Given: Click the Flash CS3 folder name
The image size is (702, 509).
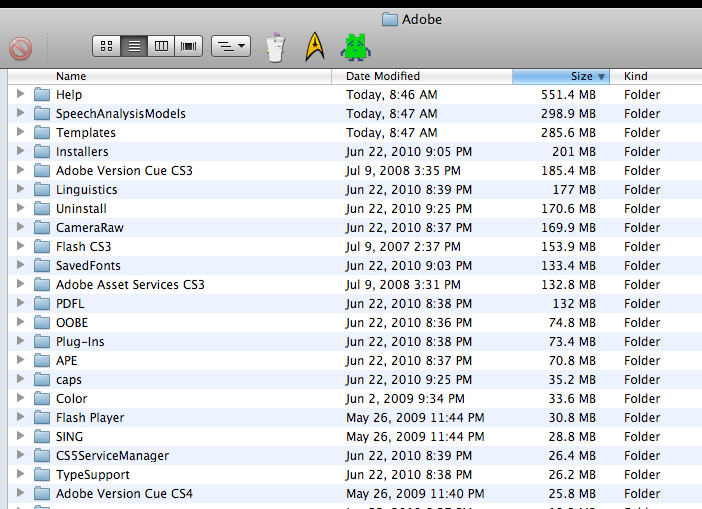Looking at the screenshot, I should click(83, 247).
